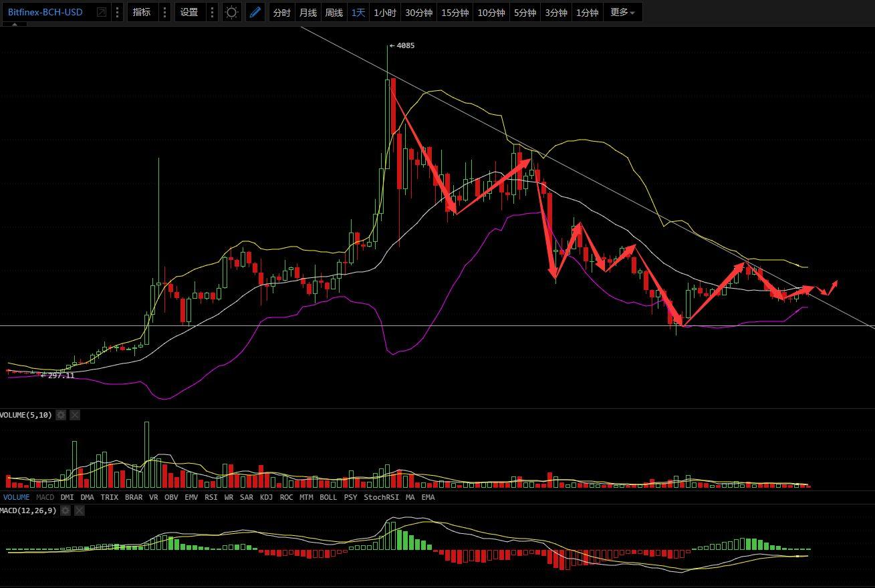Click the 设置 settings button
This screenshot has height=588, width=875.
[189, 12]
